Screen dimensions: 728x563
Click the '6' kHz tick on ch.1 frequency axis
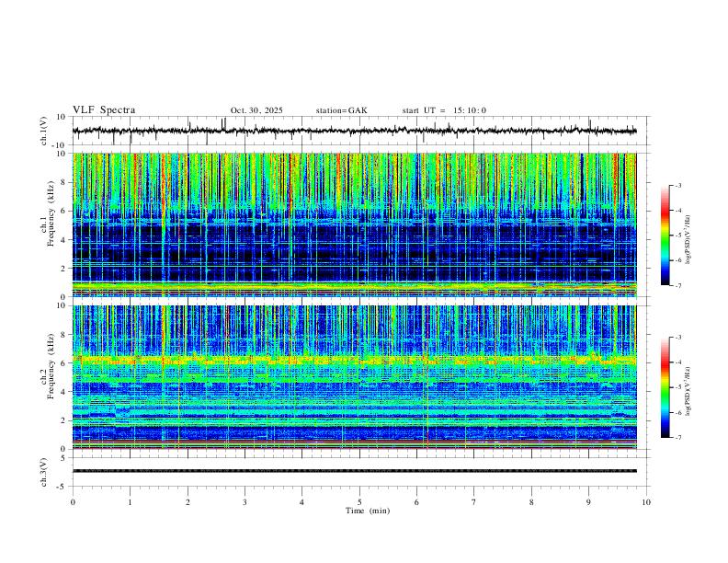point(64,211)
